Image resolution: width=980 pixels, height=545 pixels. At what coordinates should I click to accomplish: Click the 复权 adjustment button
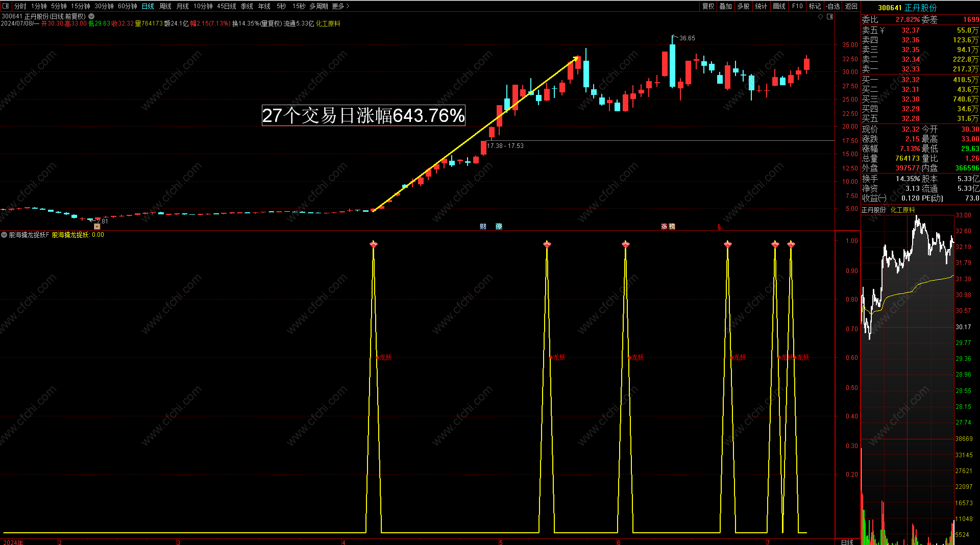pyautogui.click(x=708, y=6)
